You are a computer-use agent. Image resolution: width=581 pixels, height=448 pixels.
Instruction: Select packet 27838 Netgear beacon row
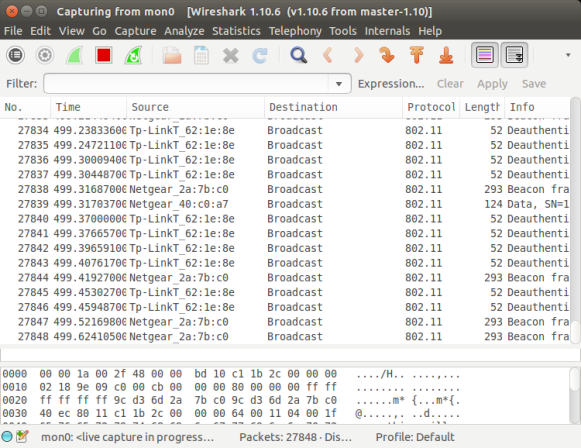pyautogui.click(x=285, y=189)
